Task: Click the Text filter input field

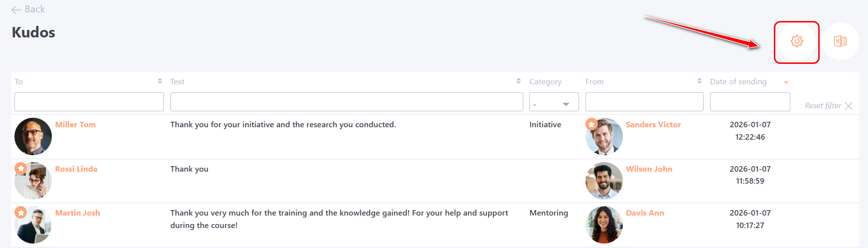Action: point(346,102)
